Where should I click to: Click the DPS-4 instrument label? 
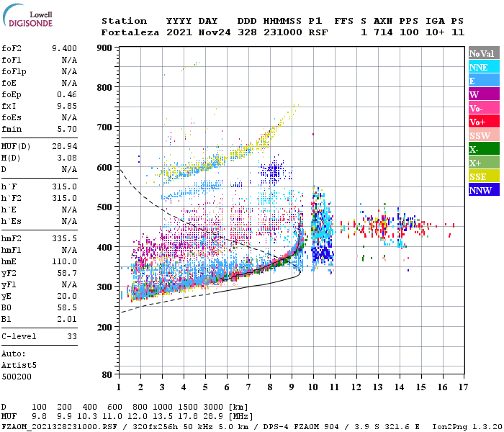coord(276,427)
